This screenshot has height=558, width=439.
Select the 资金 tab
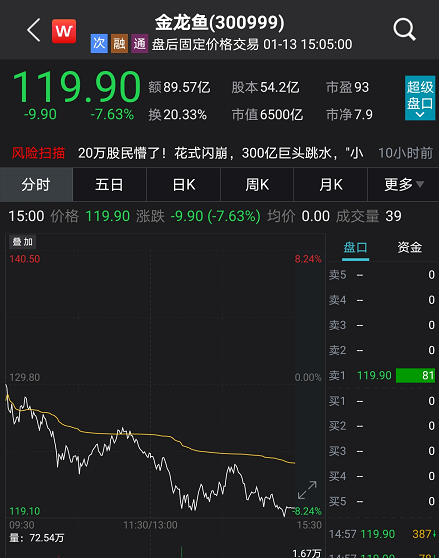410,247
